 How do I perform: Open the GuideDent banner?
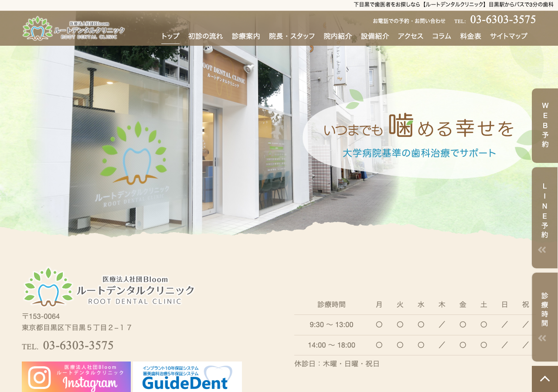[x=187, y=377]
